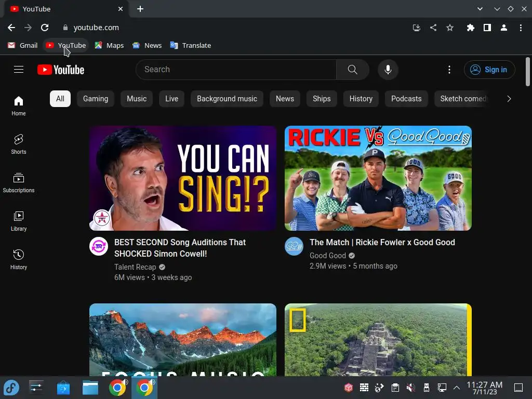Click the Good Good channel avatar
The width and height of the screenshot is (532, 399).
(294, 246)
